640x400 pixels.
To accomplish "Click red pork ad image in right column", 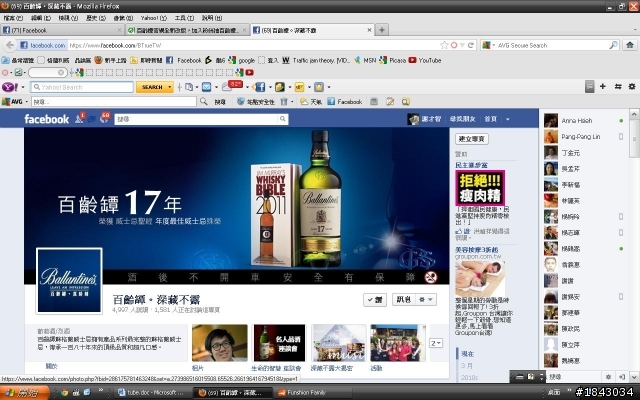I will [x=480, y=188].
